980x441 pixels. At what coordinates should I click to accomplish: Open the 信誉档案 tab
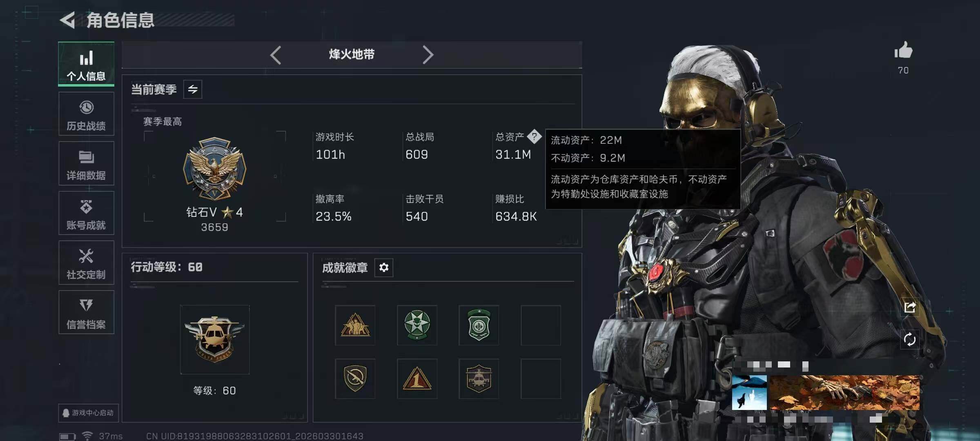tap(86, 312)
